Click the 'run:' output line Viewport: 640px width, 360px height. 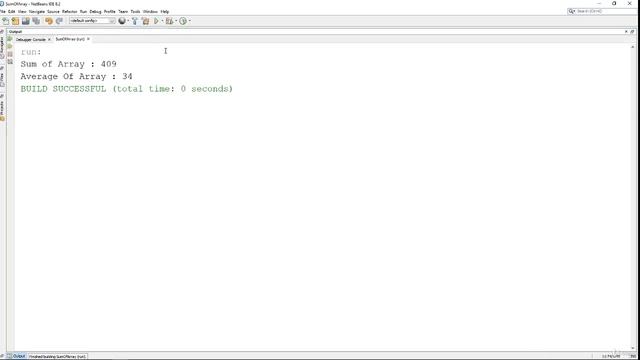[x=31, y=52]
